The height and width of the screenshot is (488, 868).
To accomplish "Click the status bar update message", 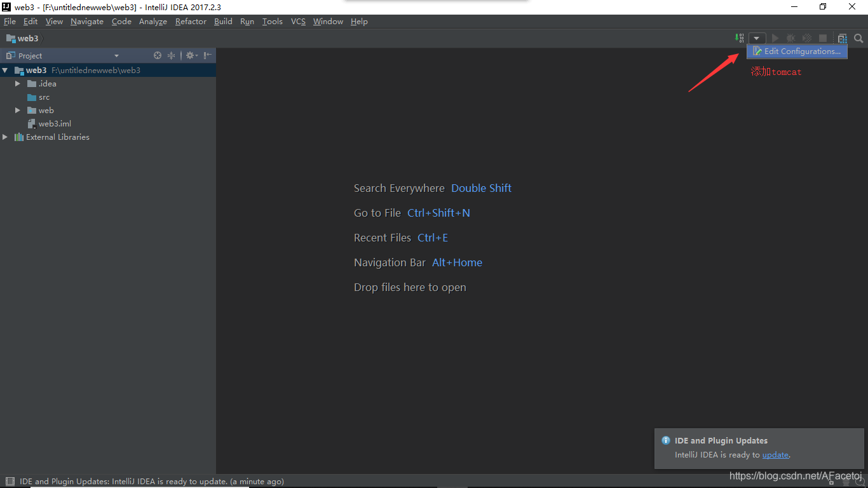I will click(152, 482).
